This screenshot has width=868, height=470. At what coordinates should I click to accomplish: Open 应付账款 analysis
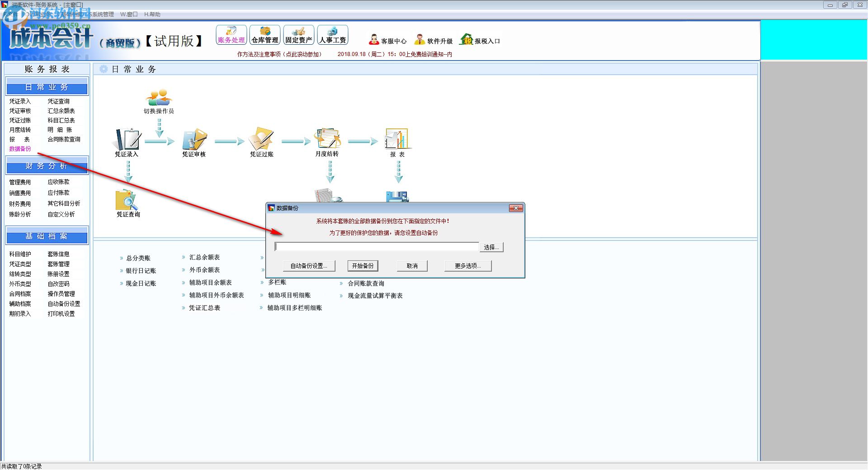tap(59, 193)
